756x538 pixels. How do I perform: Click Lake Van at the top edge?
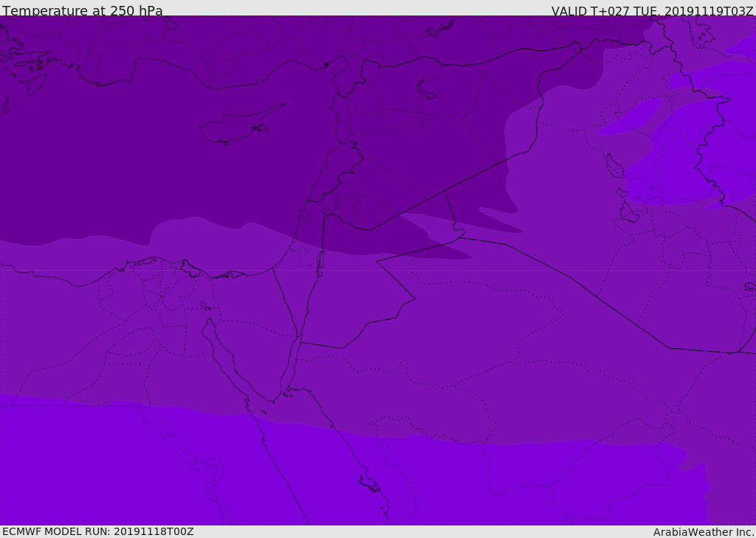440,29
